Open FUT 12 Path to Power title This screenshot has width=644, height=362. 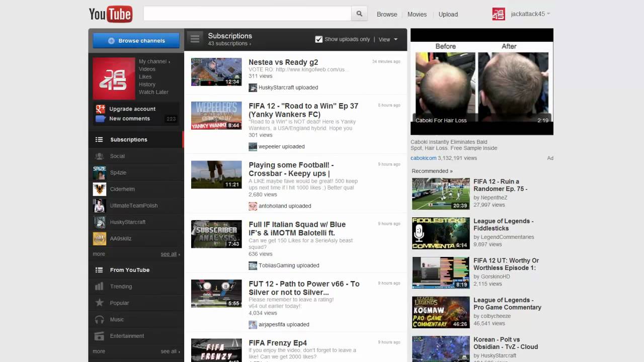(304, 288)
